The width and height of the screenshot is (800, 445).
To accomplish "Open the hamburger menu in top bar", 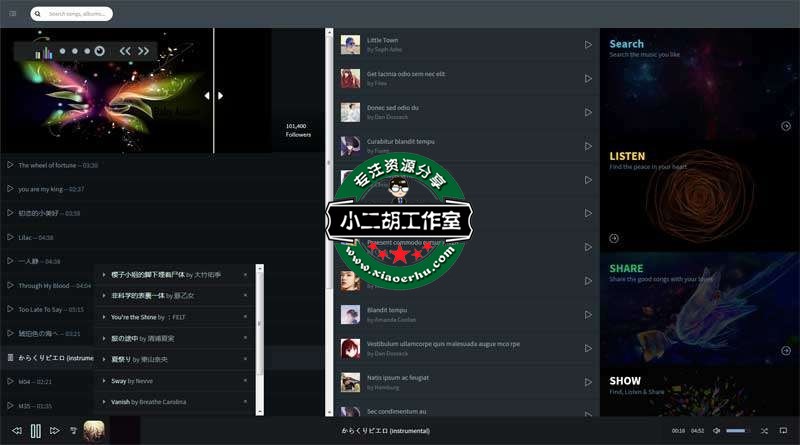I will (x=12, y=14).
